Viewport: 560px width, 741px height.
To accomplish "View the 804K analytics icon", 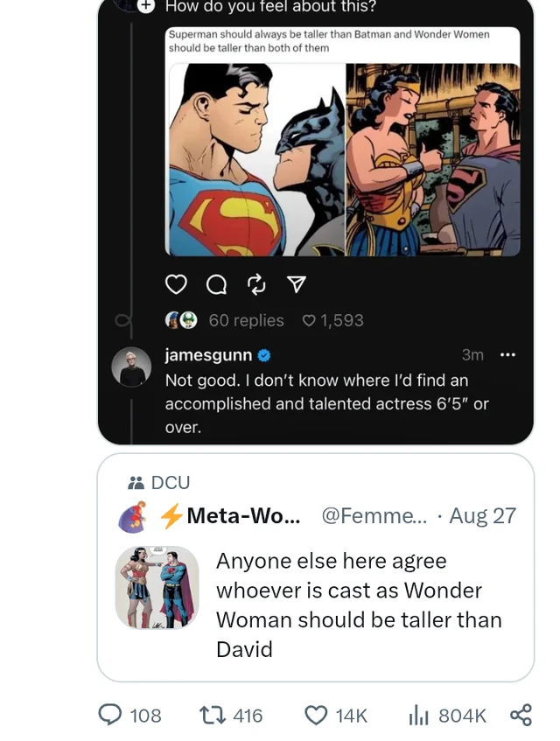I will pyautogui.click(x=419, y=715).
